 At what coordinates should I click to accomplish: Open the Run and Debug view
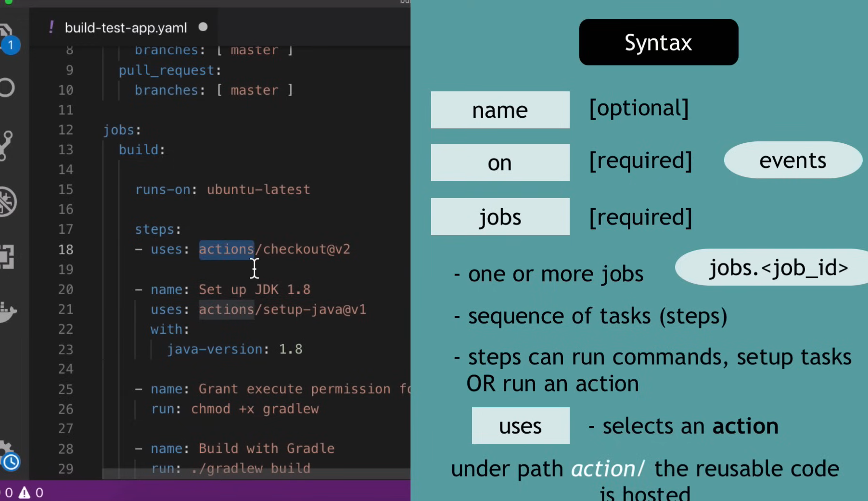[x=7, y=201]
